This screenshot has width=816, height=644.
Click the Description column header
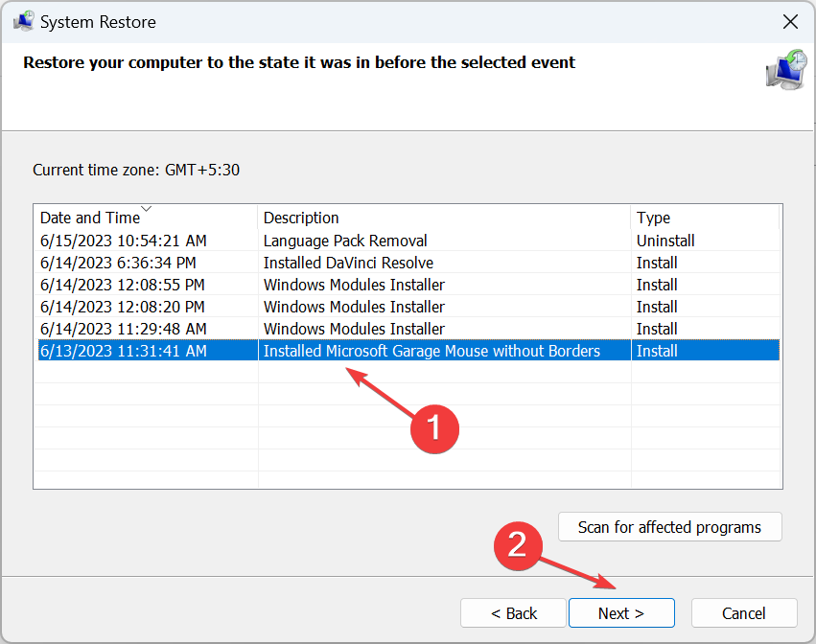301,218
